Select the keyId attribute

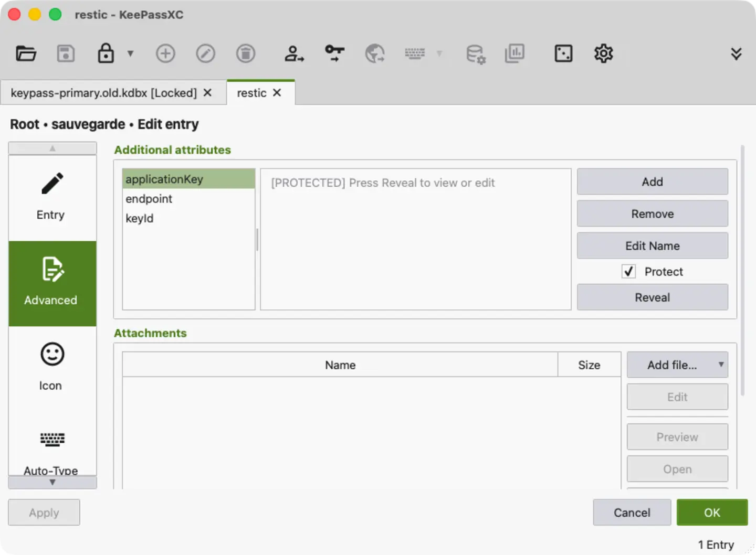[x=188, y=218]
